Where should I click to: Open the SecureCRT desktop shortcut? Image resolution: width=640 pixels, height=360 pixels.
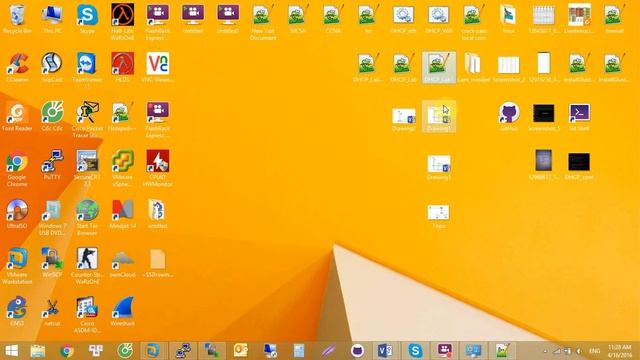(x=87, y=169)
